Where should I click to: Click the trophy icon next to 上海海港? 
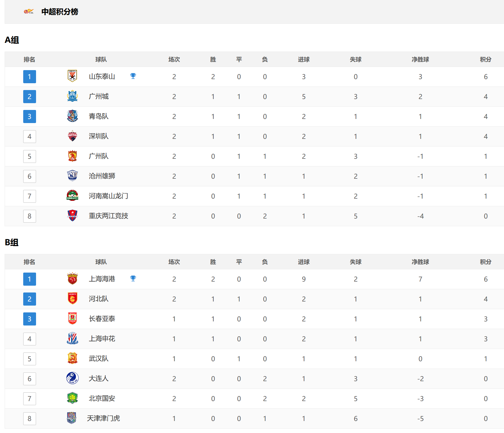(133, 279)
